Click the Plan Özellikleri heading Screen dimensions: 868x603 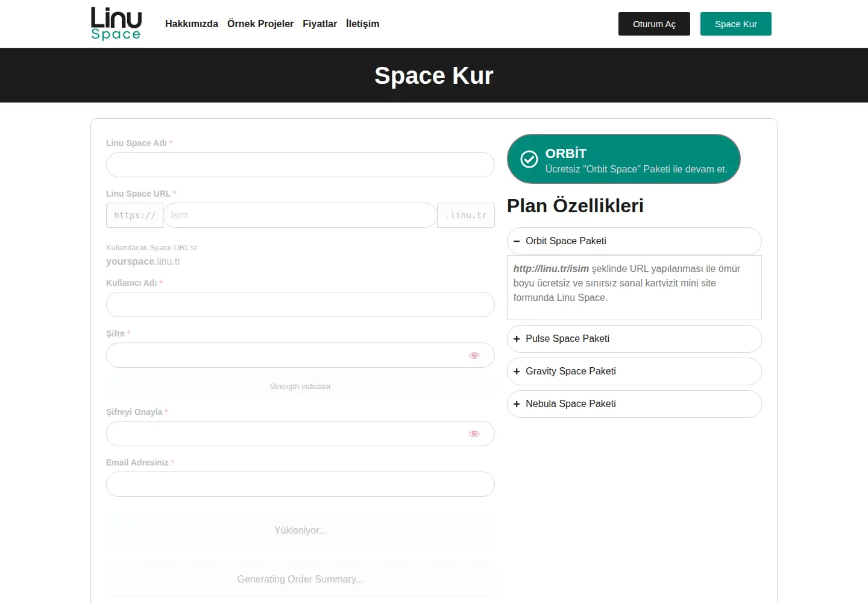(575, 206)
